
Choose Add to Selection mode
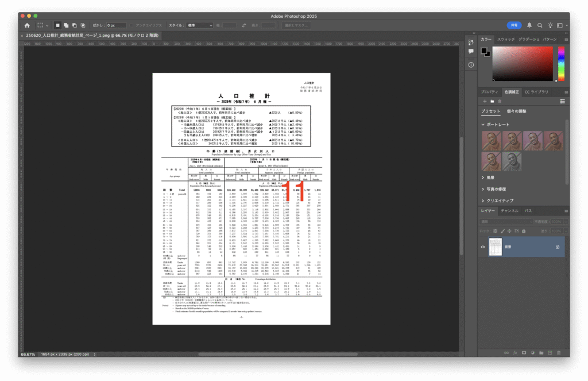click(x=66, y=25)
